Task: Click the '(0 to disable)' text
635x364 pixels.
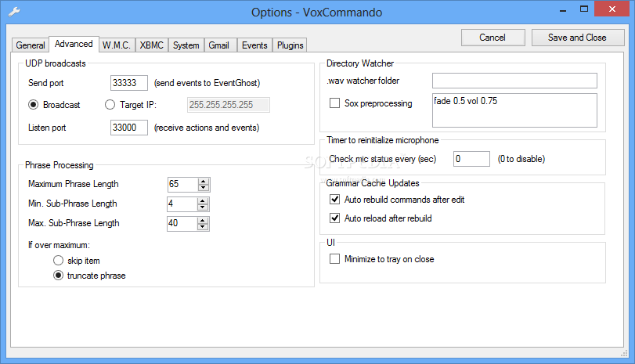Action: (x=521, y=159)
